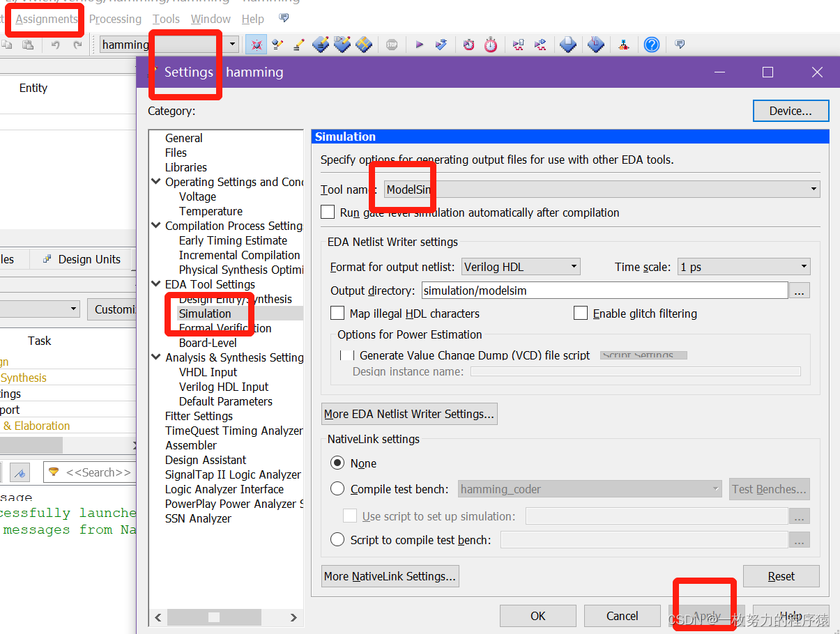The image size is (840, 634).
Task: Open the TimeQuest Timing Analyzer stopwatch icon
Action: [x=491, y=44]
